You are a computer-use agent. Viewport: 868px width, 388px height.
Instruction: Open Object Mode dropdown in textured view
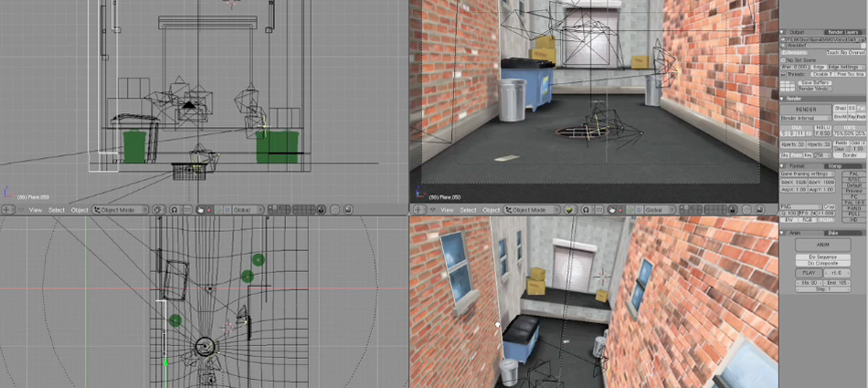533,210
